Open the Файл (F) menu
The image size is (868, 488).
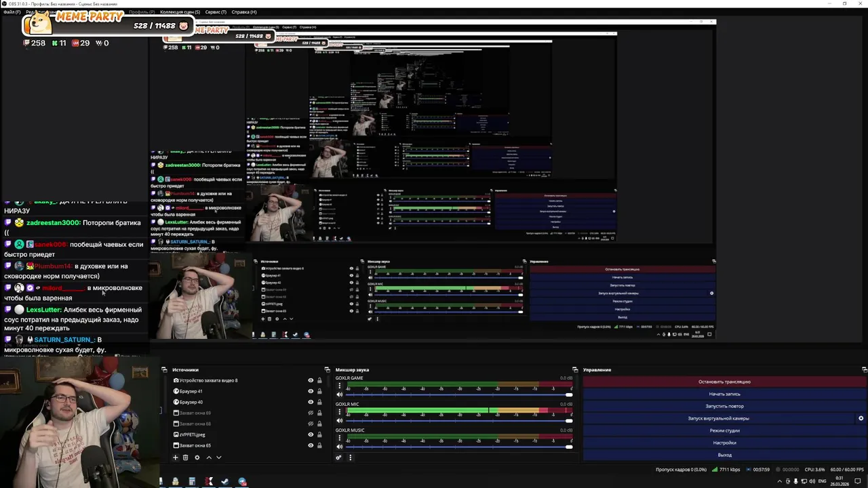(12, 12)
